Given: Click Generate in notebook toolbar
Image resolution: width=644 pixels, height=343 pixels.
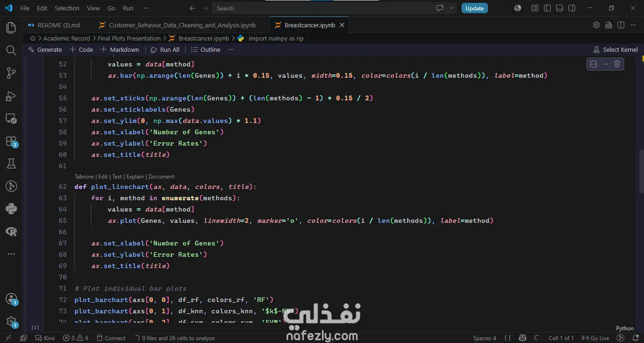Looking at the screenshot, I should click(x=45, y=49).
